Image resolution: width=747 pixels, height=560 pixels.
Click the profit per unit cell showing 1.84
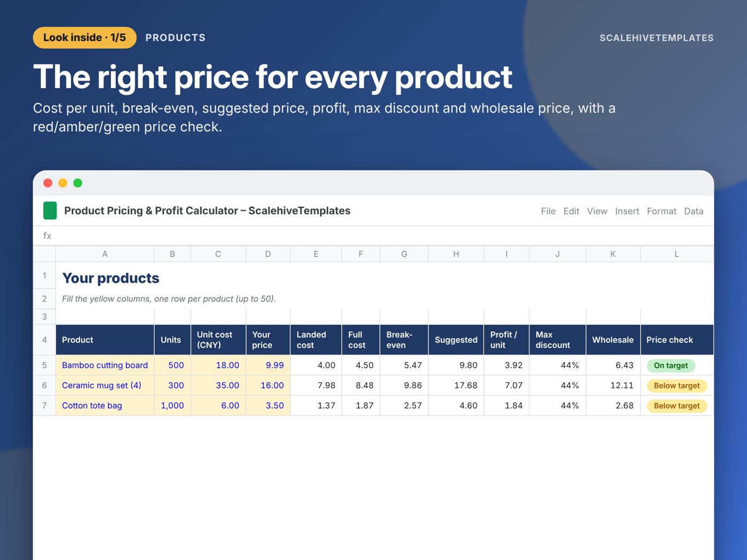(x=506, y=406)
